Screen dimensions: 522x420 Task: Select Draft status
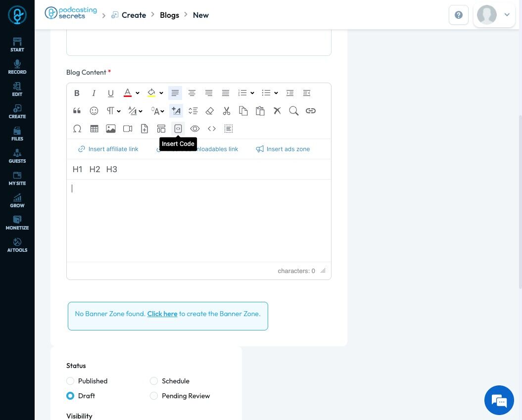point(70,396)
